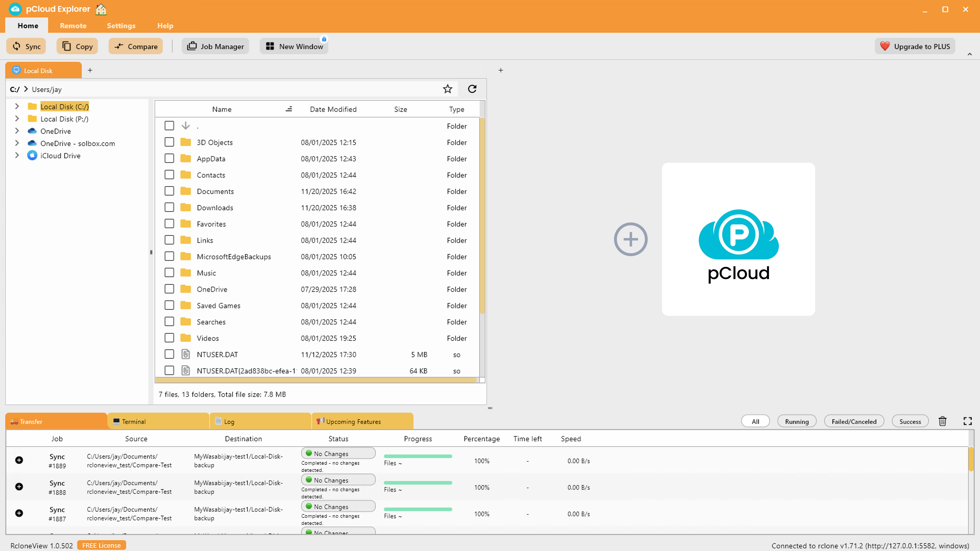The height and width of the screenshot is (551, 980).
Task: Click the trash icon to clear jobs
Action: 942,421
